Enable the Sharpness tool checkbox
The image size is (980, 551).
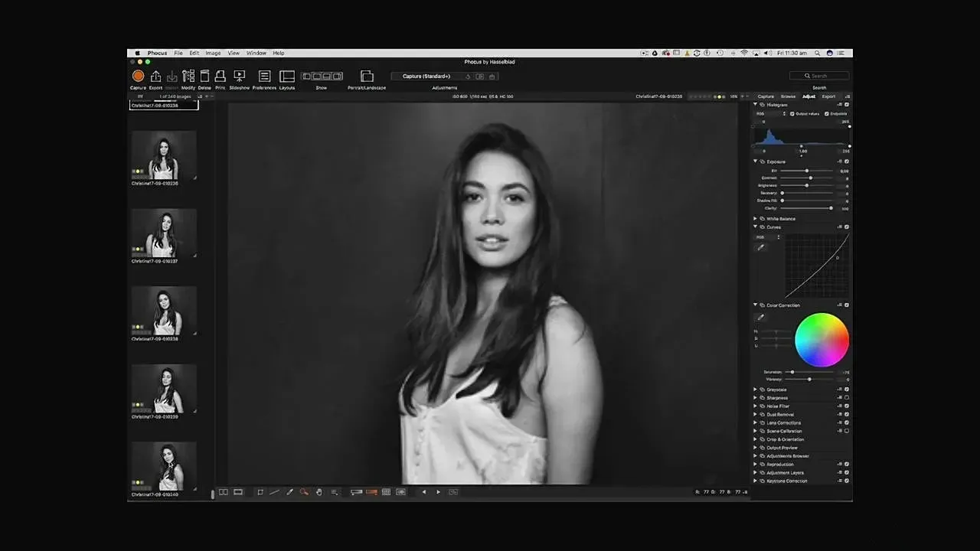click(847, 398)
